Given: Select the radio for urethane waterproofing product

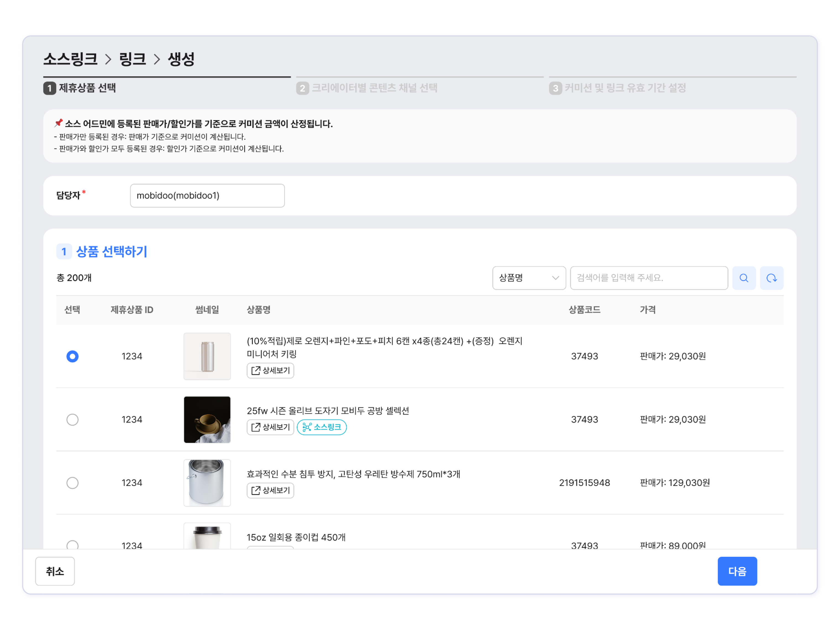Looking at the screenshot, I should 72,483.
